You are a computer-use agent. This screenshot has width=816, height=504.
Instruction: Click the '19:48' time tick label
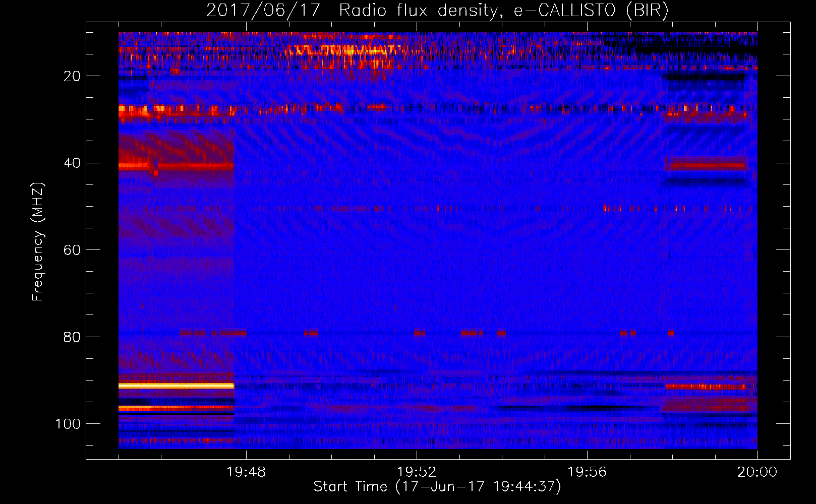246,472
